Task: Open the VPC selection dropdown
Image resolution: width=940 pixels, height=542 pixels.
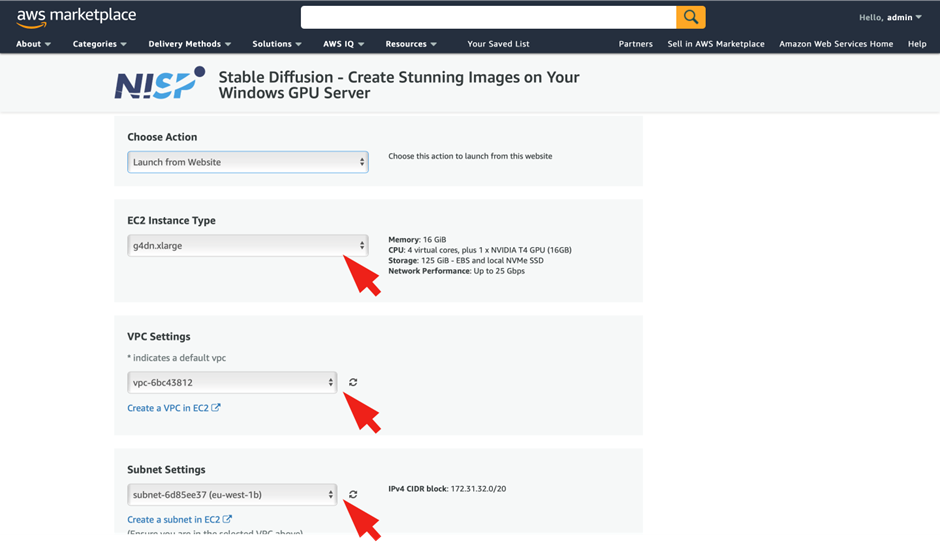Action: 232,383
